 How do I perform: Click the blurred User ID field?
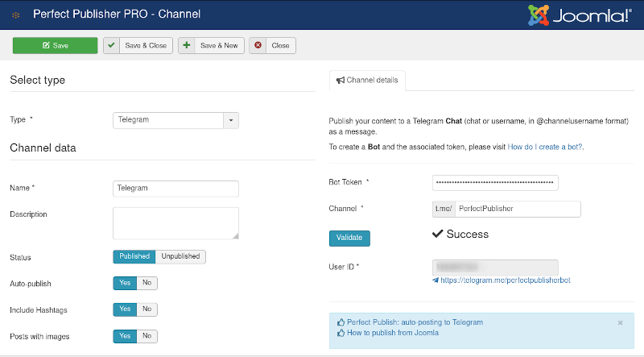tap(495, 268)
